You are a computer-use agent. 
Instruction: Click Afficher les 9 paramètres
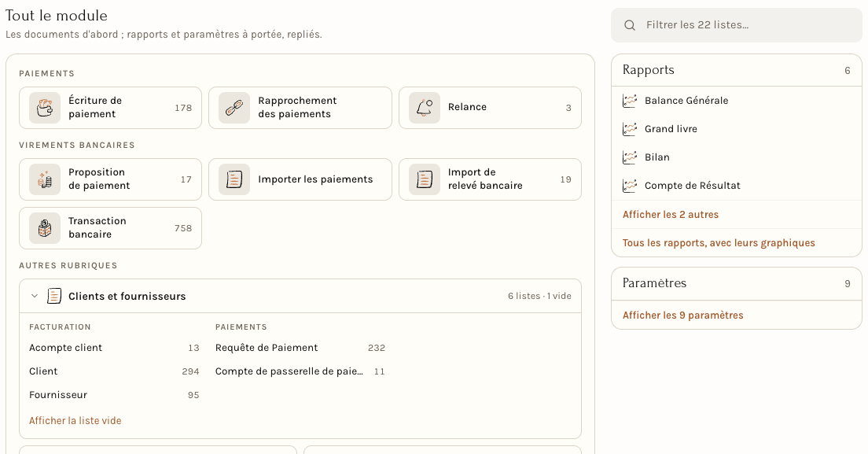682,315
